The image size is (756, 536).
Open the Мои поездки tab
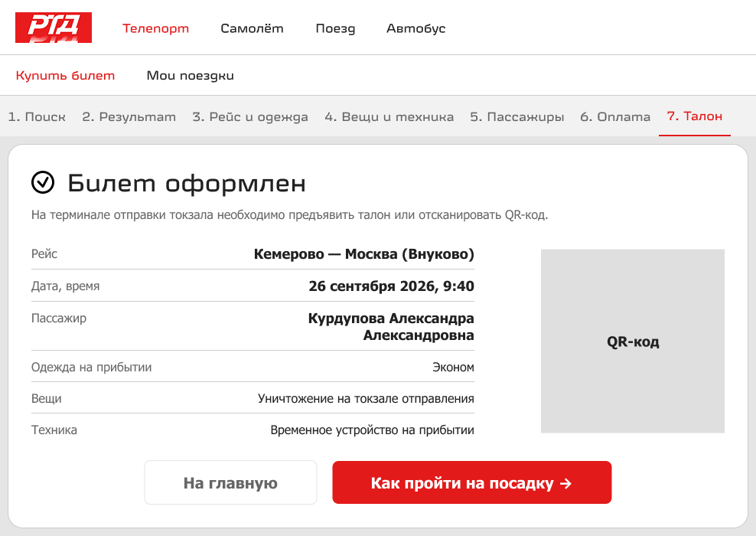(190, 76)
